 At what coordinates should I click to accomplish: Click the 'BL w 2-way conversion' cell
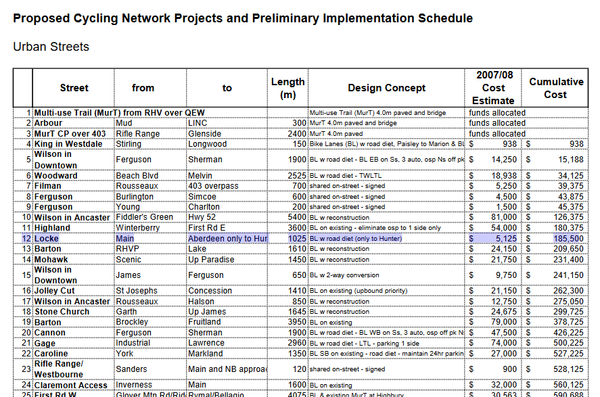click(x=386, y=275)
